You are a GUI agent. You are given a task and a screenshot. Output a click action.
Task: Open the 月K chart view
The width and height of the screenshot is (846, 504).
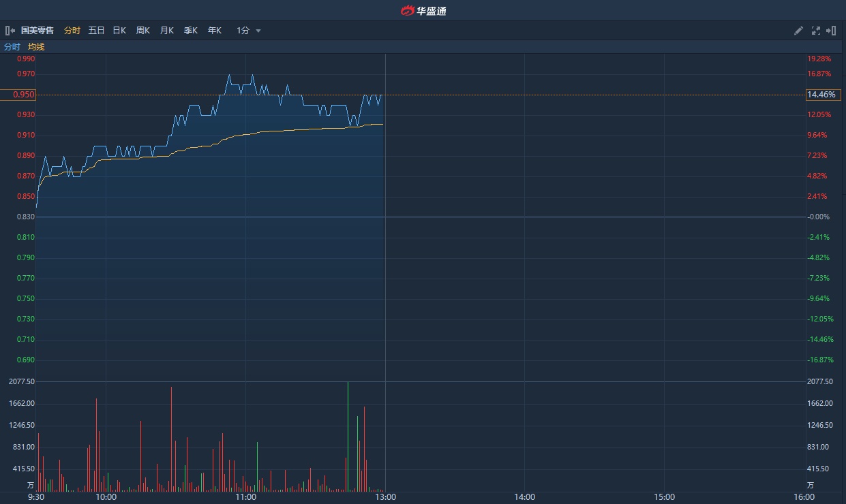click(x=166, y=31)
